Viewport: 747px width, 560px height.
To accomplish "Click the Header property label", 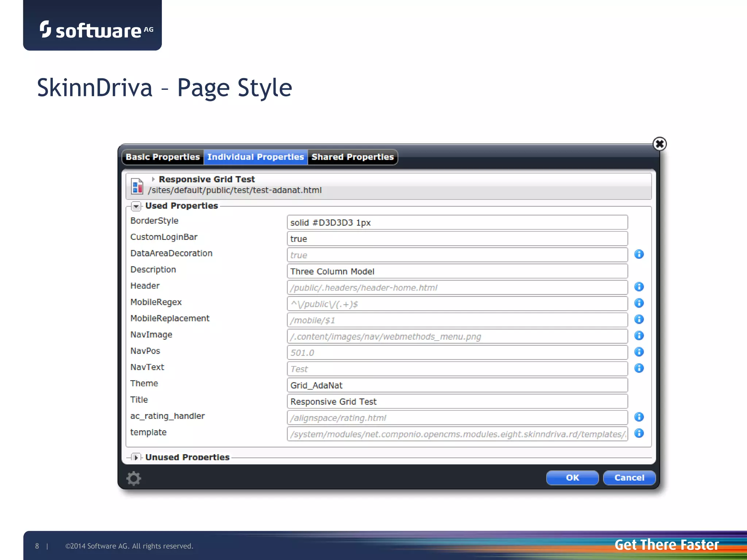I will coord(145,286).
